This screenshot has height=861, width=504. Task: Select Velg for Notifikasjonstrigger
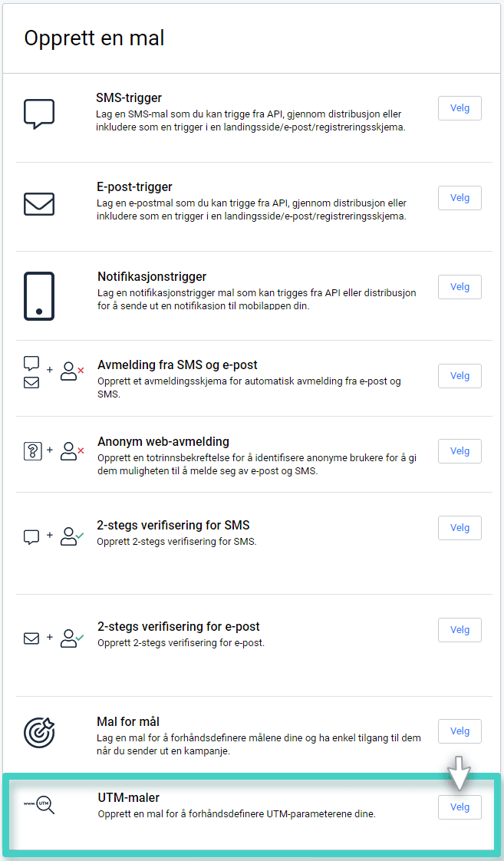[460, 287]
